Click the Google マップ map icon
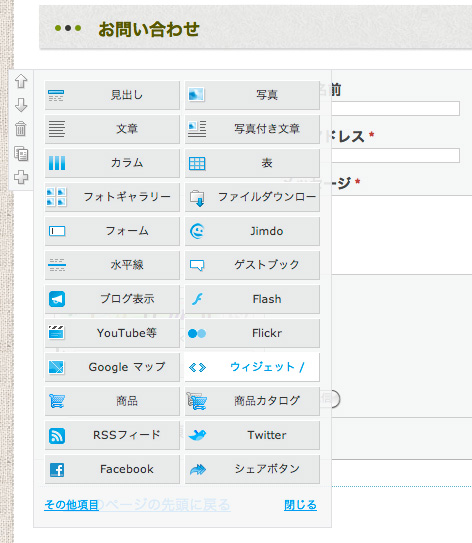The height and width of the screenshot is (543, 472). (56, 367)
